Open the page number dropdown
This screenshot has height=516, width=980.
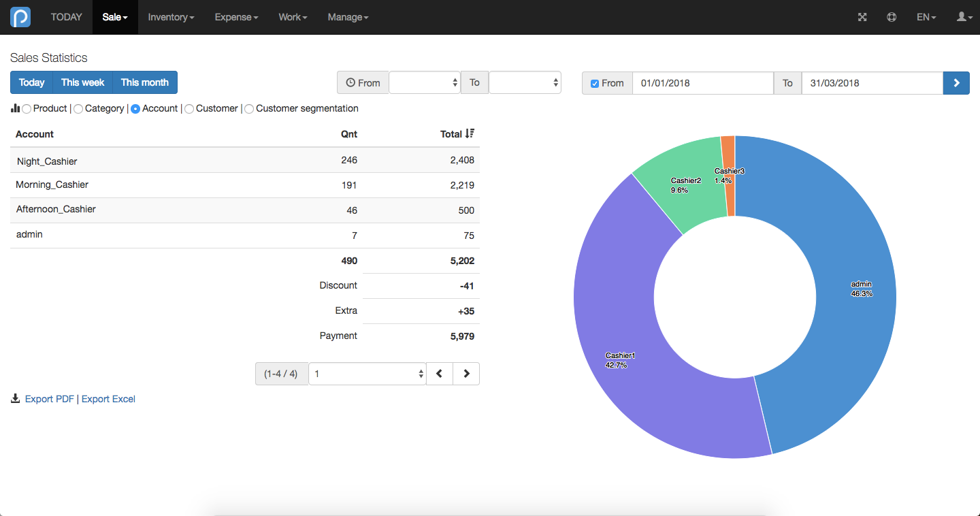click(x=367, y=374)
